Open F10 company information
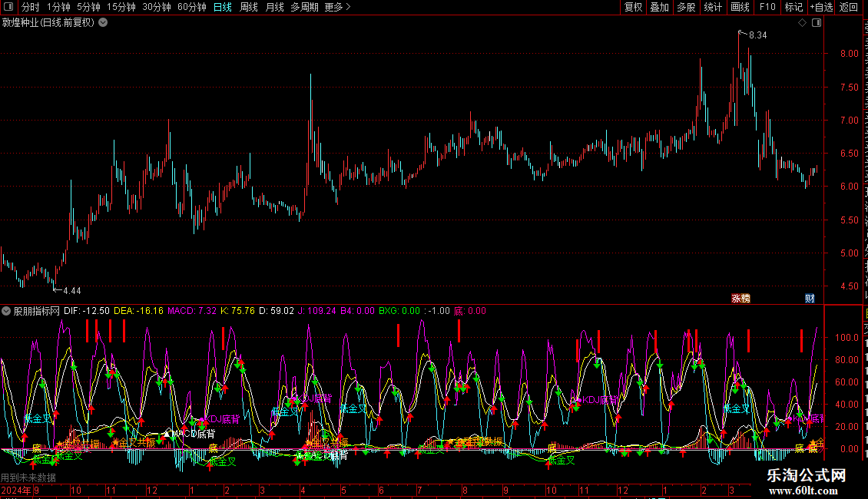868x499 pixels. coord(767,7)
